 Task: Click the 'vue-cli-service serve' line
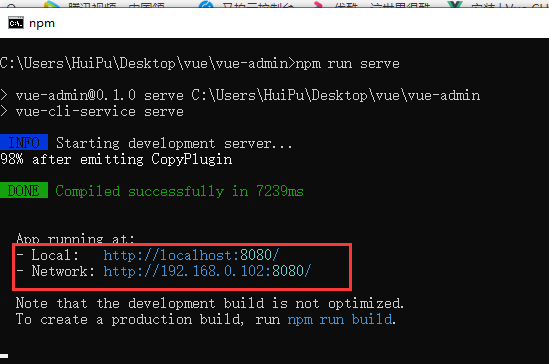(100, 112)
